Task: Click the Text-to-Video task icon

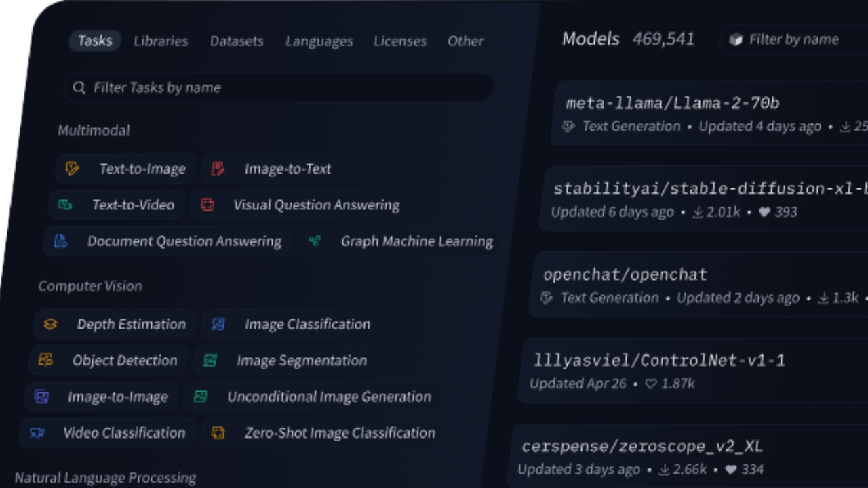Action: [65, 205]
